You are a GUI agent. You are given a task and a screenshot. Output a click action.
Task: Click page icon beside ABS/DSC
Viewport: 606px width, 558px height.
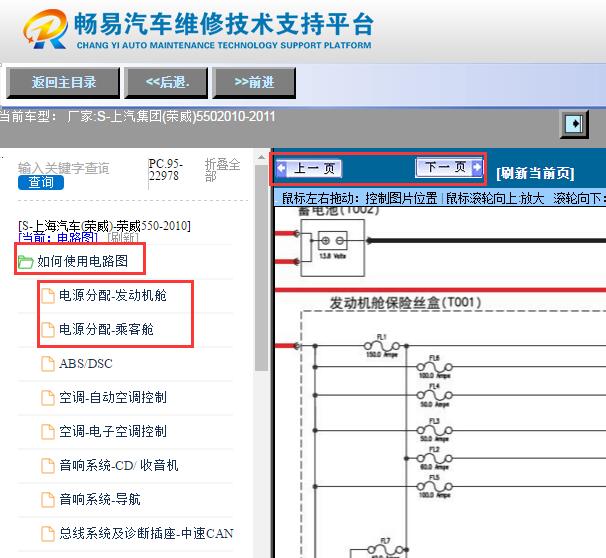pyautogui.click(x=48, y=364)
